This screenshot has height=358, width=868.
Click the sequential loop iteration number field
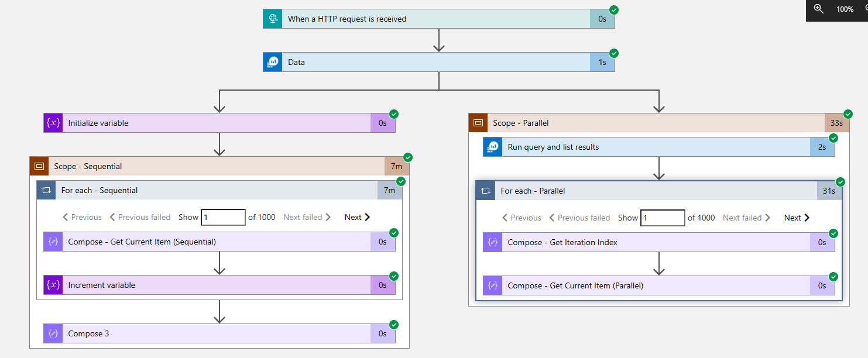(x=223, y=217)
